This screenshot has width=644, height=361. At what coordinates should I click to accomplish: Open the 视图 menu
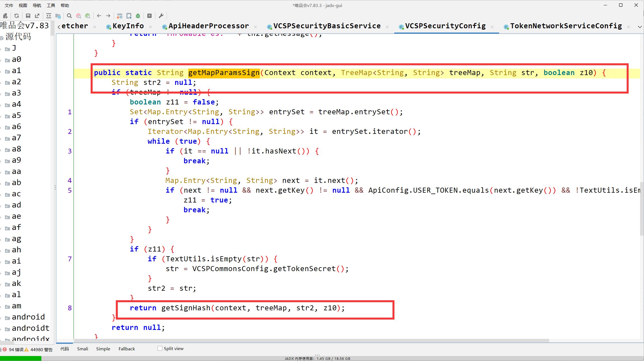tap(23, 5)
